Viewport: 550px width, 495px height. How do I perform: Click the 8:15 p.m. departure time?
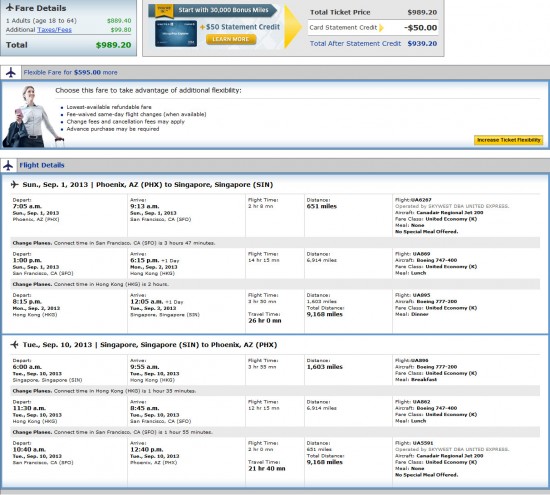[27, 302]
